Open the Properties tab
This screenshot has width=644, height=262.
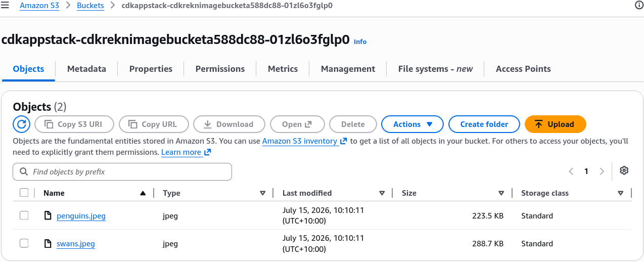coord(151,69)
